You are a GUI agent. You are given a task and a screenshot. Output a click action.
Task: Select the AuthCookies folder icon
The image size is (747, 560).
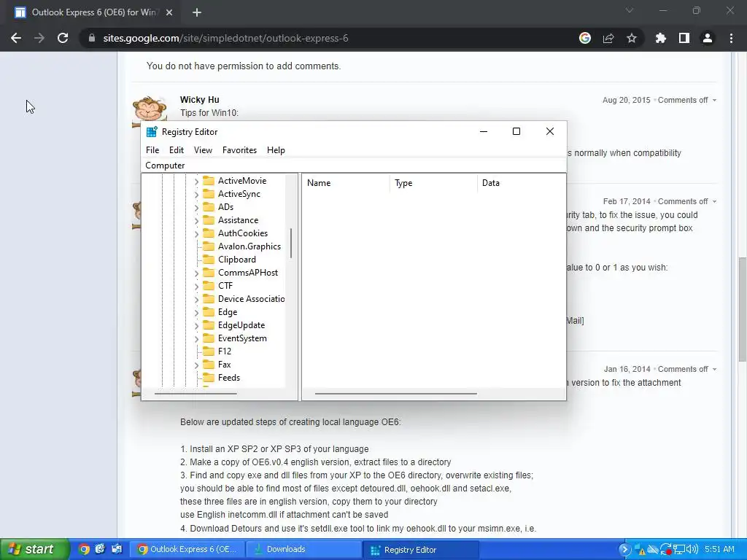[x=209, y=233]
